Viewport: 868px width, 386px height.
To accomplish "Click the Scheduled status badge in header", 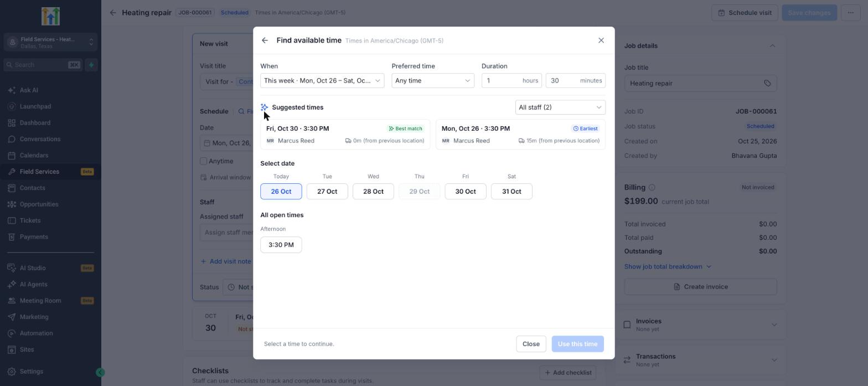I will [x=234, y=13].
